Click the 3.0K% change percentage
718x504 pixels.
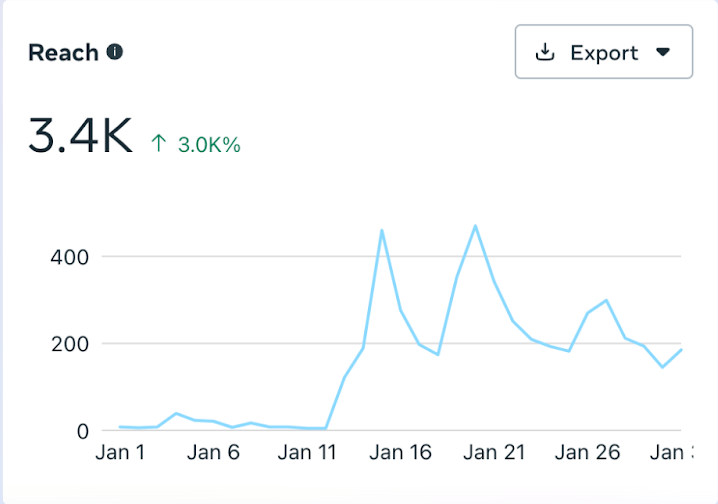pos(209,144)
